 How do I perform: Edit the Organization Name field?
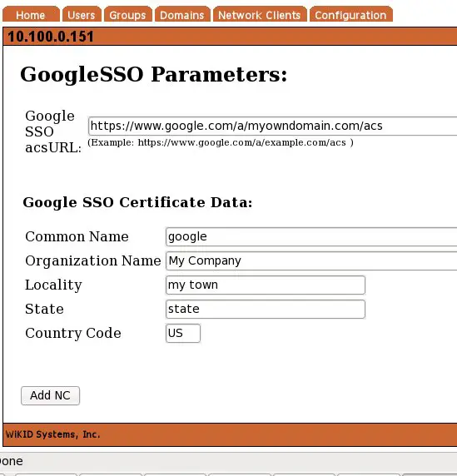pyautogui.click(x=311, y=260)
